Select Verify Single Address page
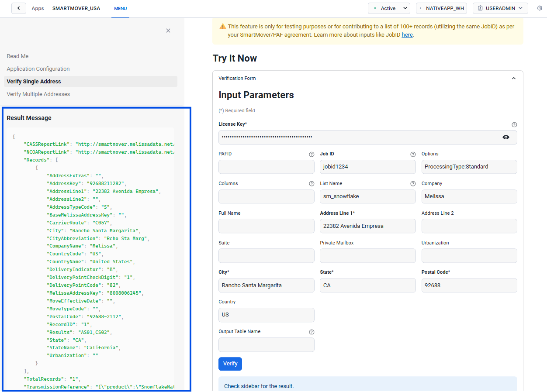This screenshot has height=392, width=547. pyautogui.click(x=90, y=82)
